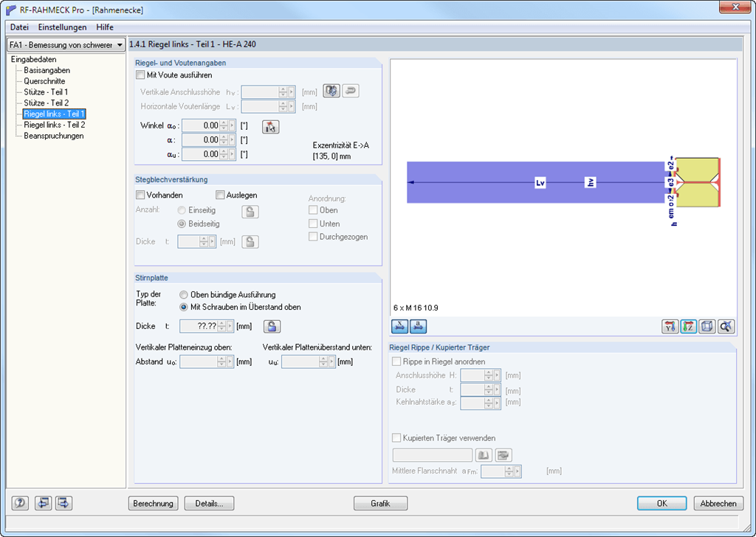Open cross-section library book icon

coord(484,455)
